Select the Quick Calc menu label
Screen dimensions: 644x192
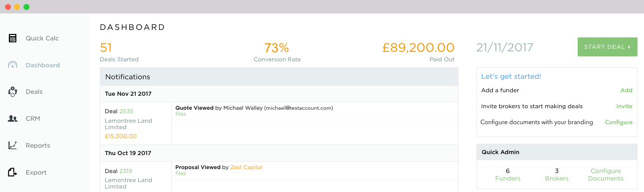pos(42,38)
